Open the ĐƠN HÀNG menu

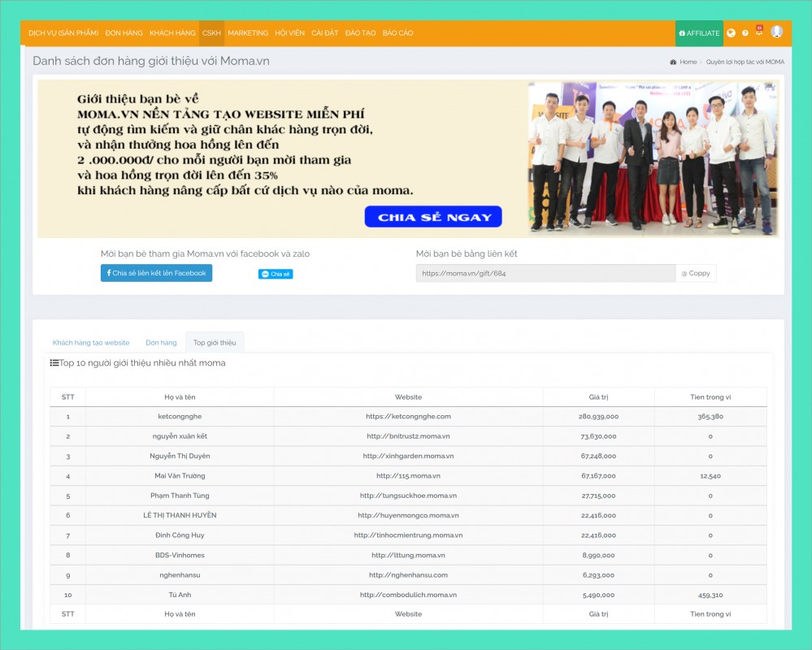[x=124, y=33]
